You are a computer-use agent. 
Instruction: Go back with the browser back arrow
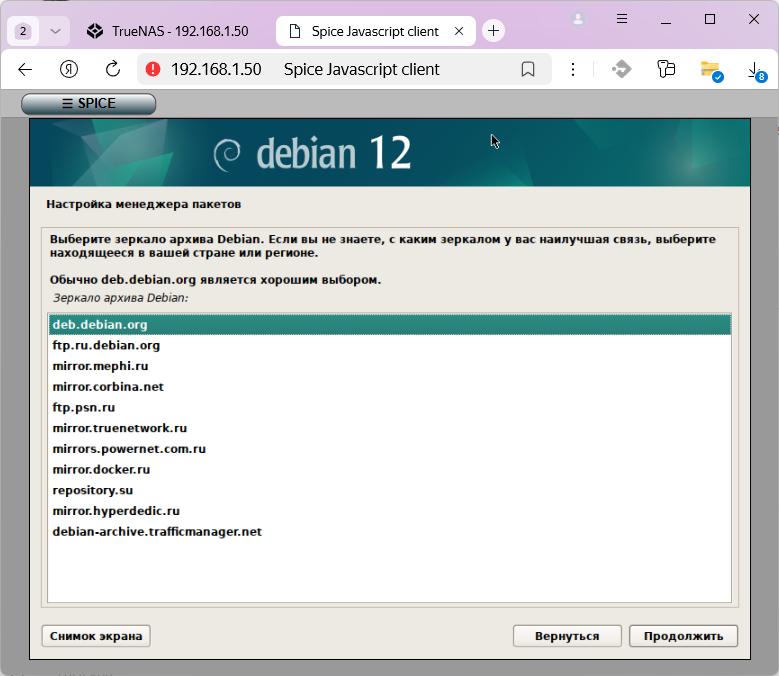point(25,70)
